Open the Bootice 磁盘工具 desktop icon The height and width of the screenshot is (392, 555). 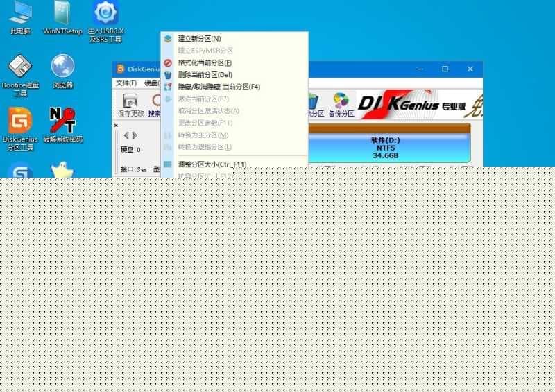[x=19, y=74]
